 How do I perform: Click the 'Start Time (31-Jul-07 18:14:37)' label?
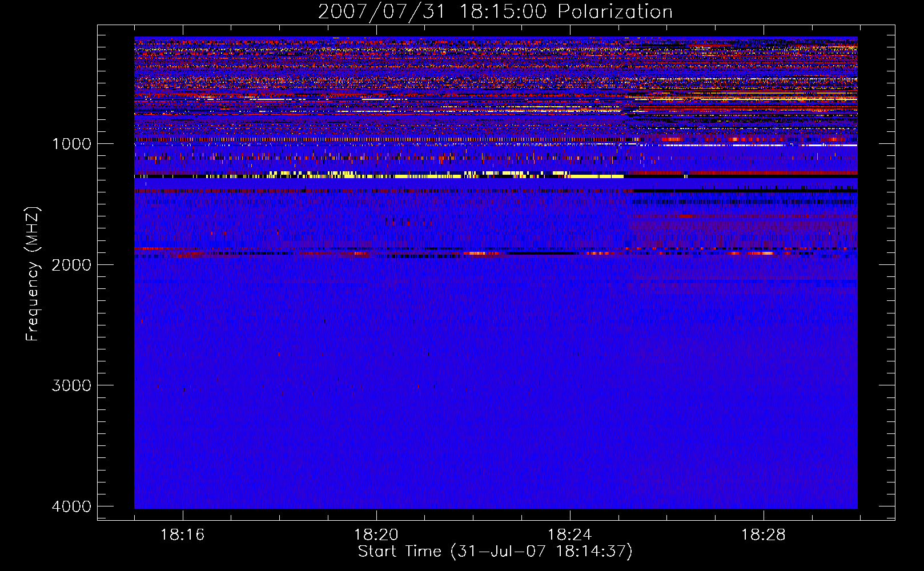[x=495, y=552]
